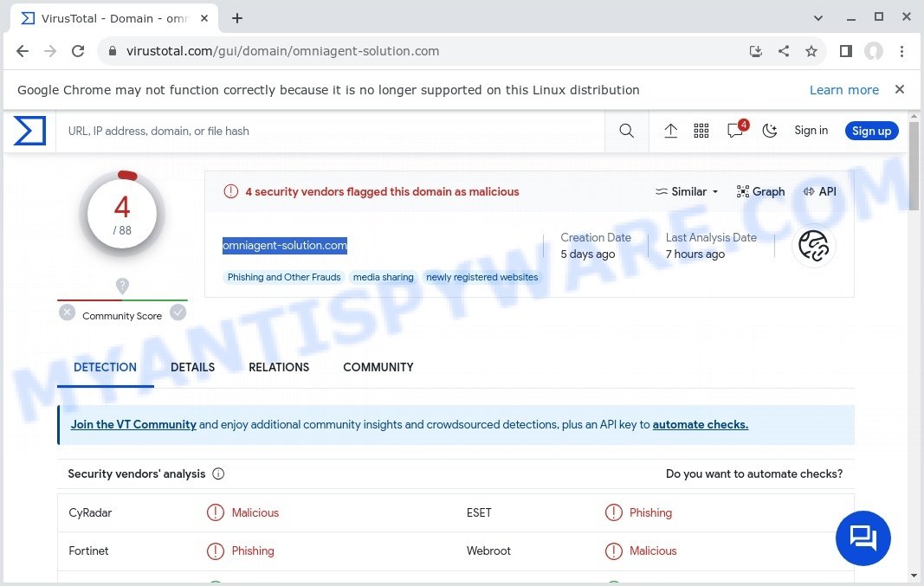Reload the page
924x586 pixels.
click(78, 51)
